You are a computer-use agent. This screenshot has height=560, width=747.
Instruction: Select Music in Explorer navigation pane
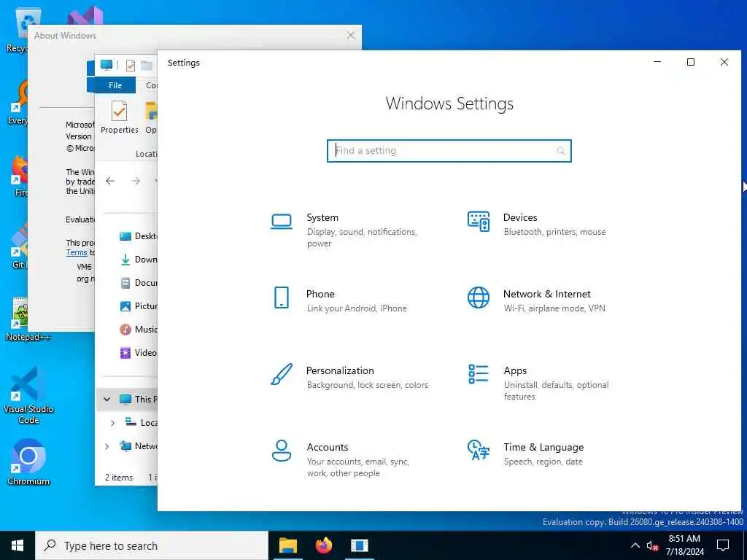coord(139,330)
